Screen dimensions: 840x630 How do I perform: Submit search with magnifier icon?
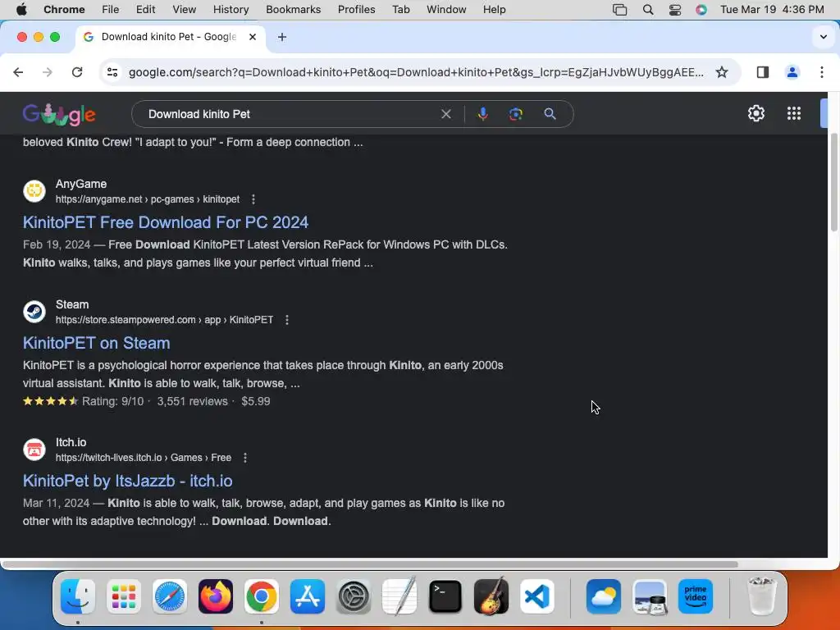[x=550, y=114]
